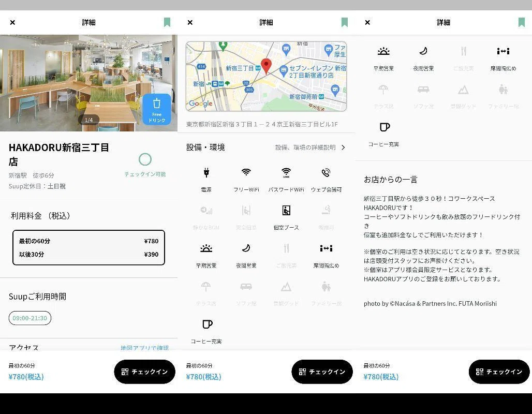Tap the 電源 power plug icon
This screenshot has height=414, width=532.
(x=206, y=172)
